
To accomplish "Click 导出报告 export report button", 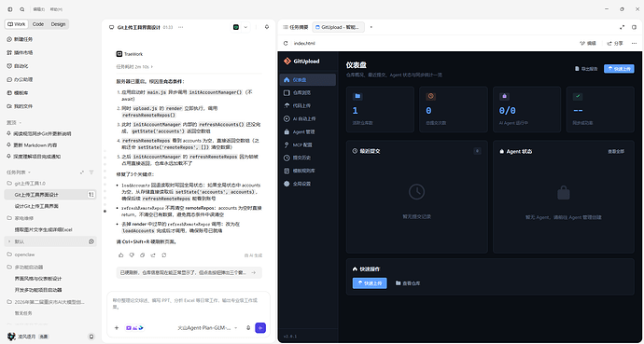I will [586, 69].
